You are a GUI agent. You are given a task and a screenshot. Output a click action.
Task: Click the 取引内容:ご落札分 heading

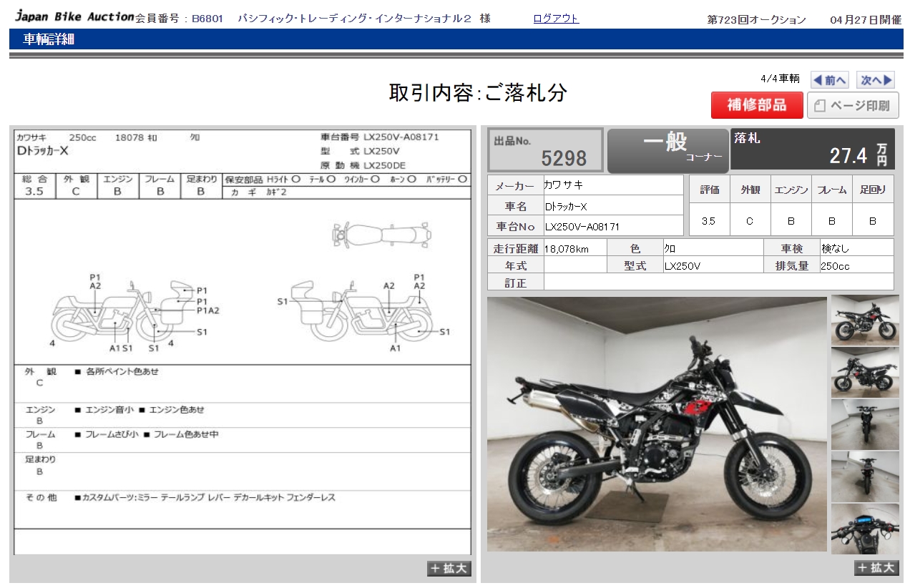tap(478, 92)
